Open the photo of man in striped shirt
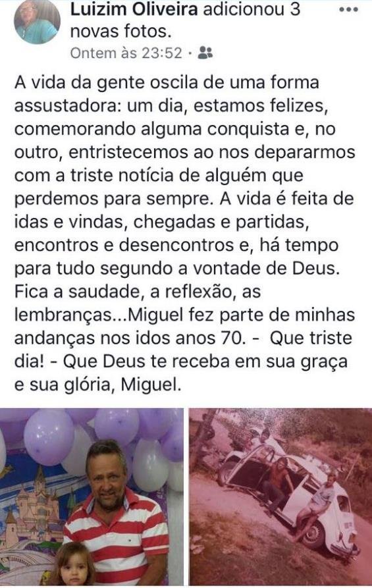The height and width of the screenshot is (588, 372). [x=92, y=497]
